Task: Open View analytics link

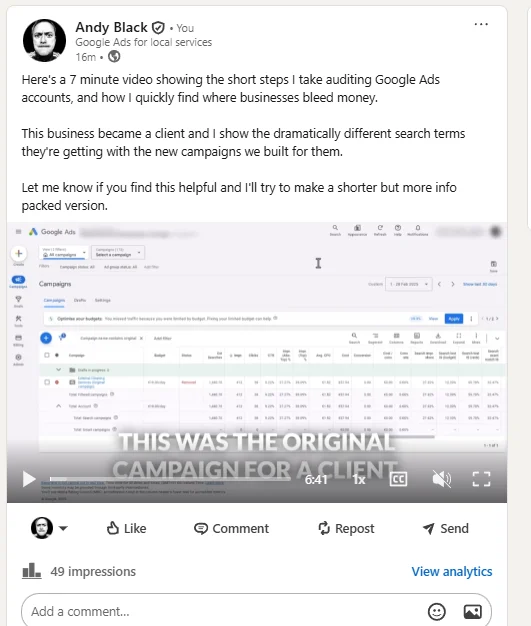Action: tap(452, 571)
